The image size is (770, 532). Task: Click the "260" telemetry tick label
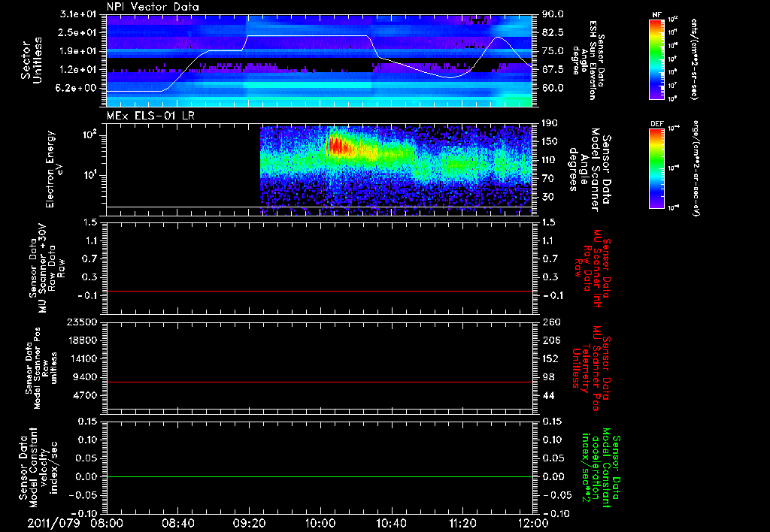click(551, 322)
